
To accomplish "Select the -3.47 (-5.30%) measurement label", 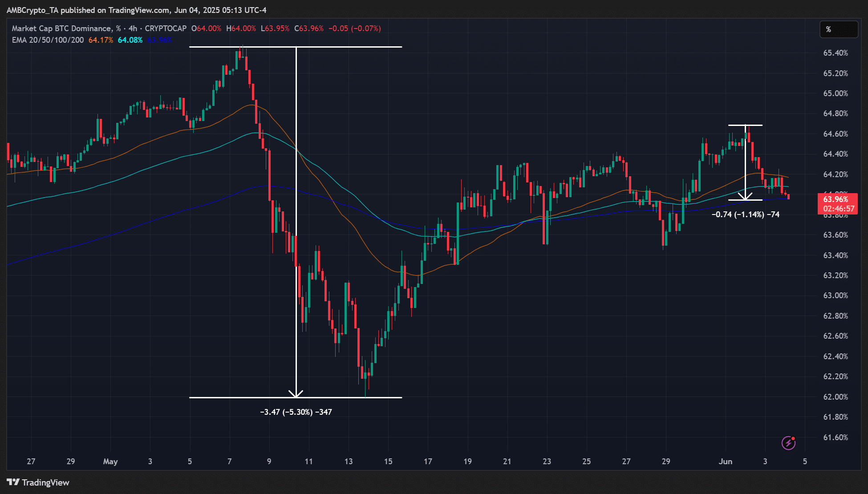I will (x=296, y=412).
